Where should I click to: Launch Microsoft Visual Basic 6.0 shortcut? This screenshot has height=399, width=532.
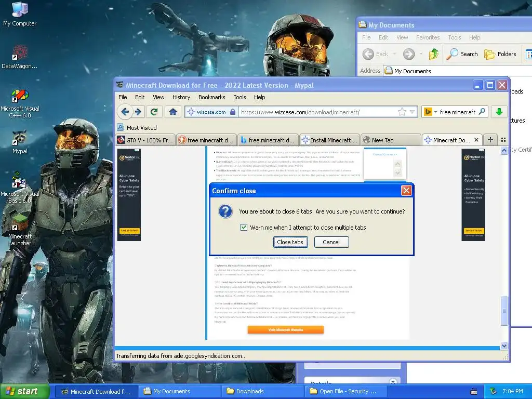pos(20,188)
